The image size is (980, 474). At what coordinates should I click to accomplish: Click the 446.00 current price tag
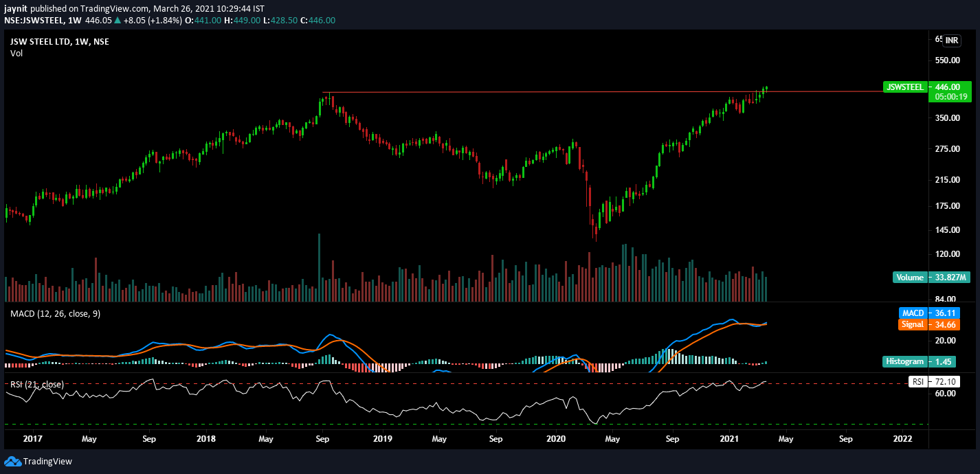948,87
